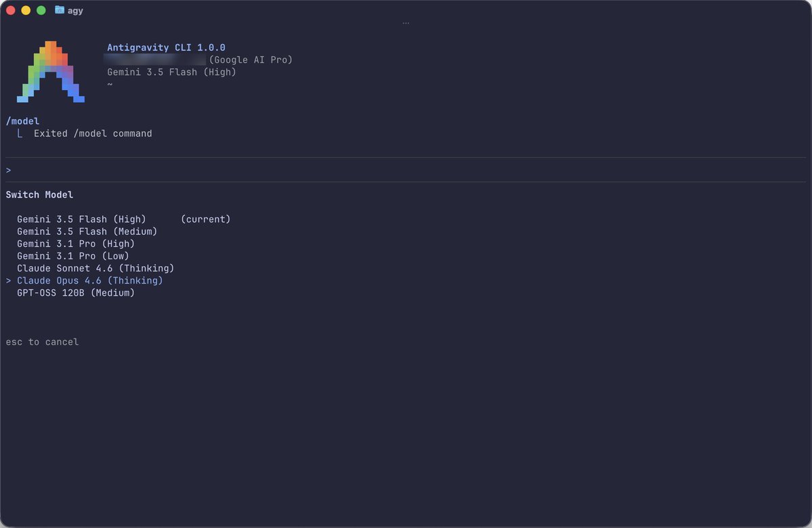
Task: Pick Claude Sonnet 4.6 (Thinking) model
Action: [x=95, y=269]
